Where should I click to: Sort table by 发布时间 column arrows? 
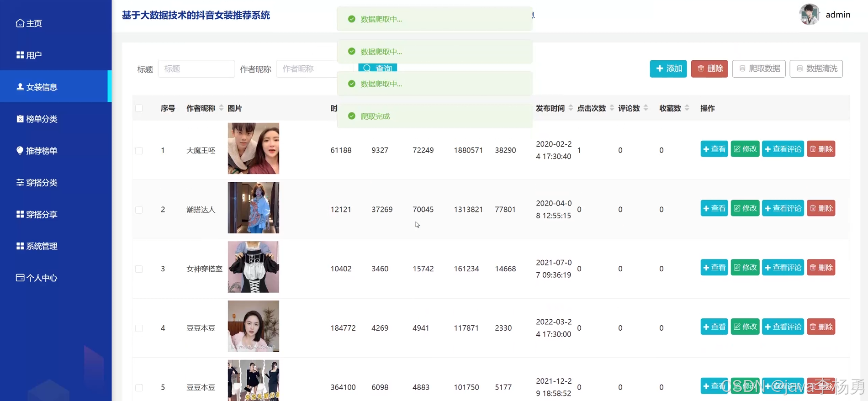click(571, 108)
